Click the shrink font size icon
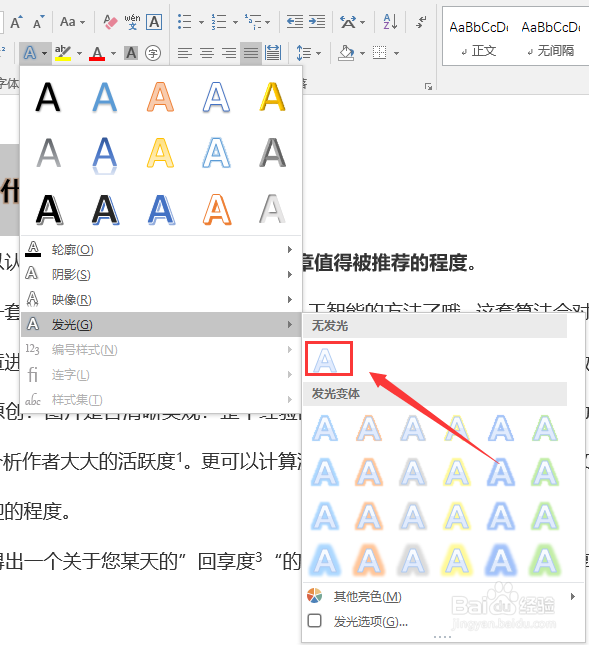 [38, 22]
